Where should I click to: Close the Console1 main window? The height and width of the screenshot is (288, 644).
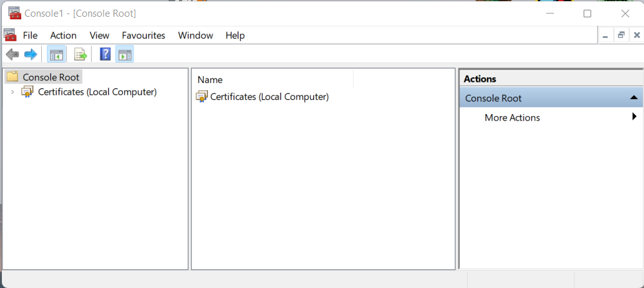click(625, 14)
